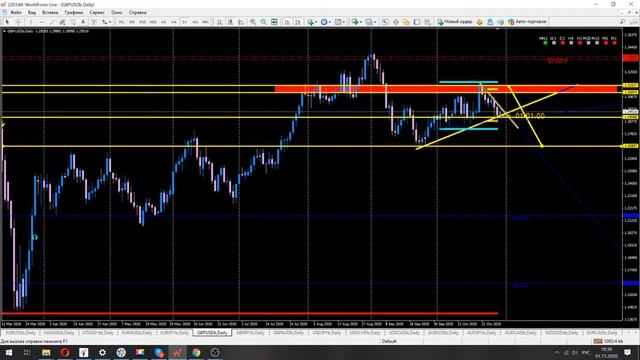This screenshot has height=360, width=640.
Task: Pick the horizontal line drawing tool
Action: click(x=42, y=22)
